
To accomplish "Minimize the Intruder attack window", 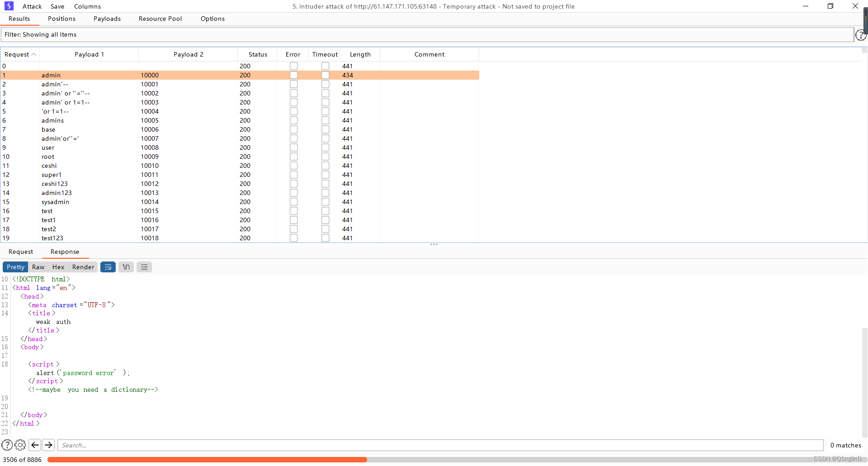I will point(806,6).
